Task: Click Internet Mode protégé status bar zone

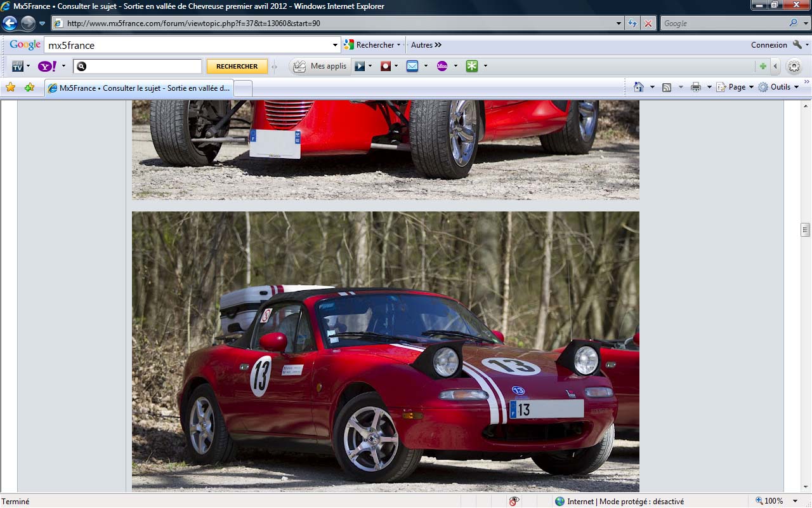Action: coord(619,501)
